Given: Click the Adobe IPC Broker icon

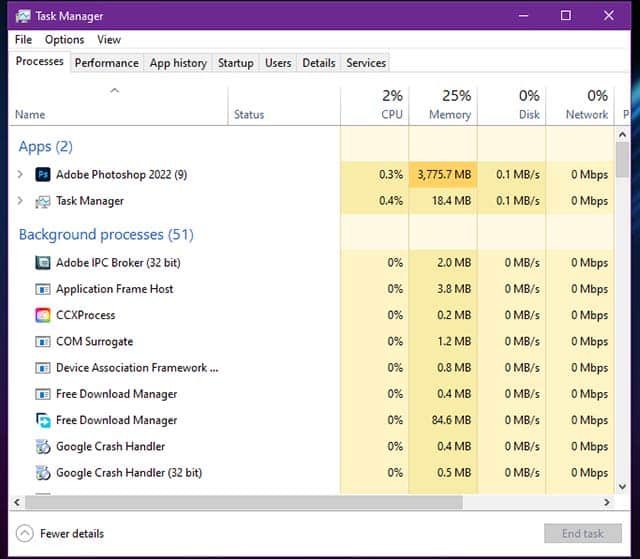Looking at the screenshot, I should coord(43,263).
